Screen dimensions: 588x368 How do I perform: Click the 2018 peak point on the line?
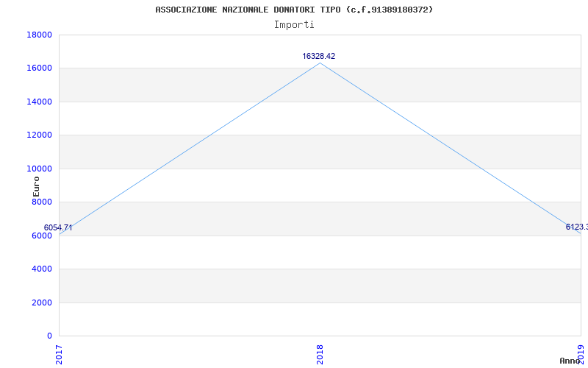[x=320, y=63]
